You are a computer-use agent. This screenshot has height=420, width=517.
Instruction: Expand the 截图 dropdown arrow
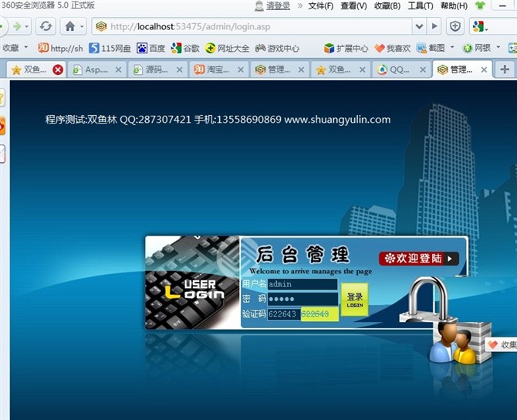(x=452, y=48)
